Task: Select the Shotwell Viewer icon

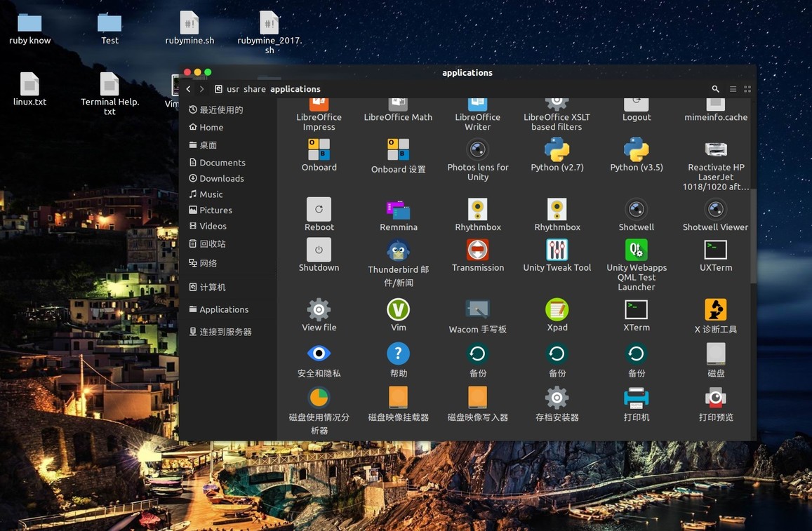Action: (716, 209)
